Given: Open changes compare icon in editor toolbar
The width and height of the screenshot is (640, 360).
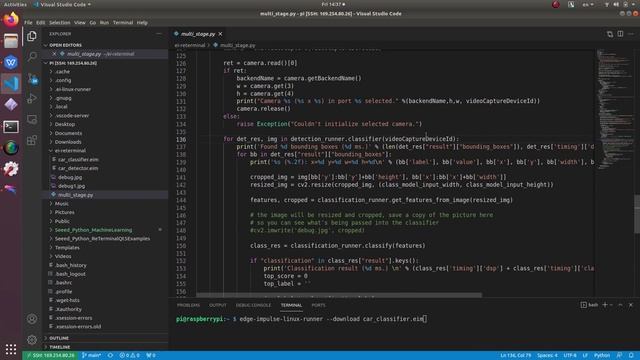Looking at the screenshot, I should (x=610, y=34).
